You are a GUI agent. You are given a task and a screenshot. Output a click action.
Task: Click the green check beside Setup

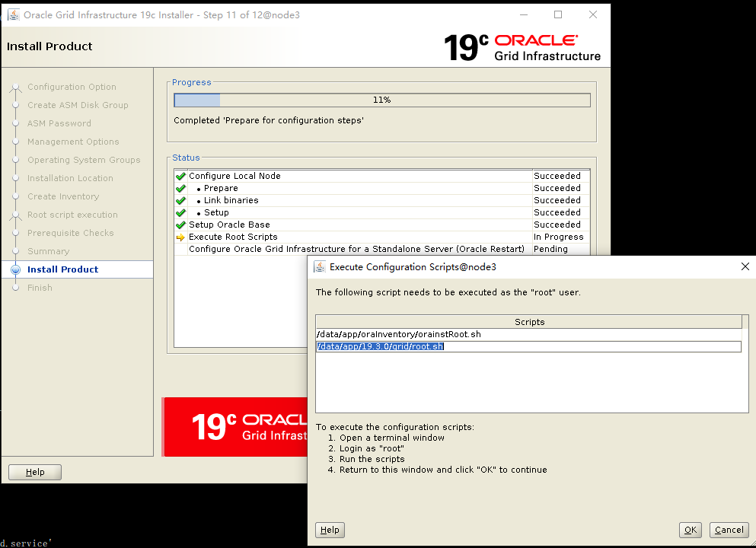(180, 212)
